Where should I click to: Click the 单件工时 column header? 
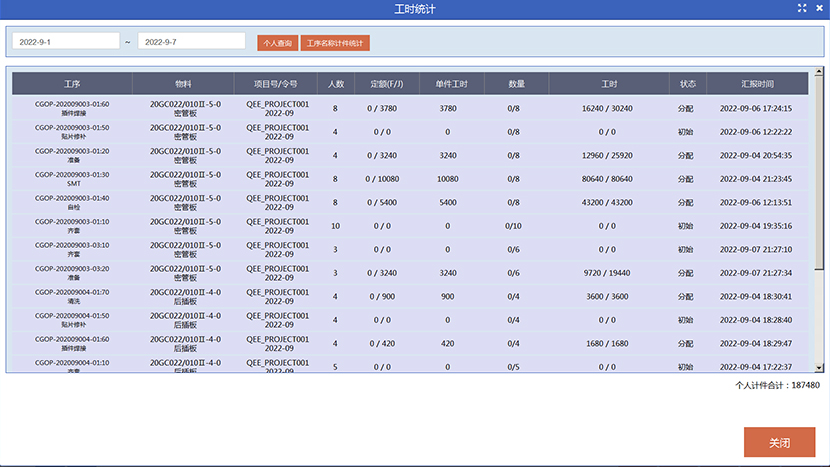point(448,84)
